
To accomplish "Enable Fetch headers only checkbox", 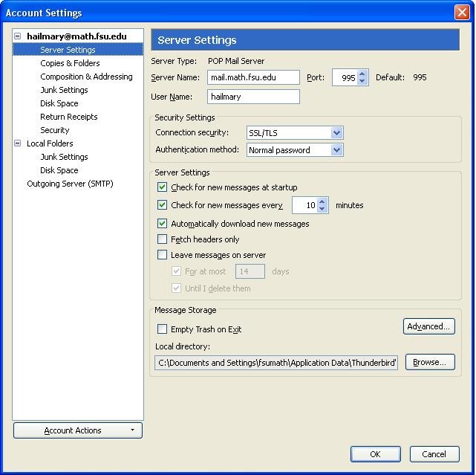I will tap(163, 239).
